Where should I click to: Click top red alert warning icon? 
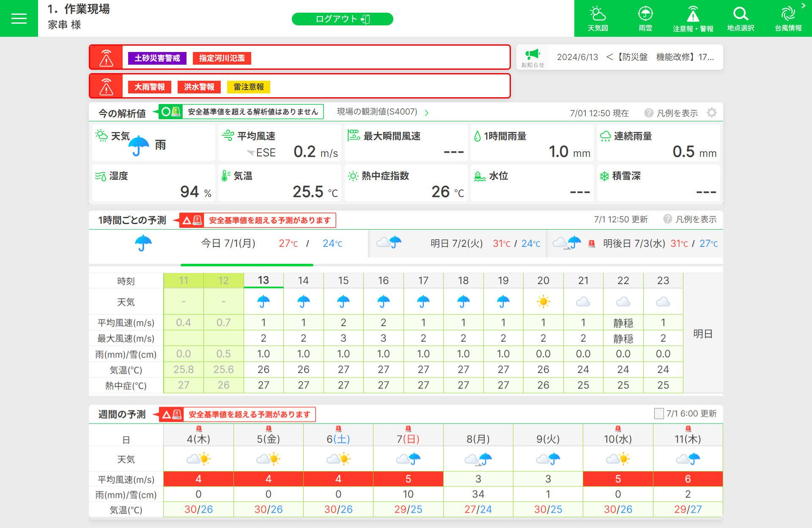click(x=106, y=57)
